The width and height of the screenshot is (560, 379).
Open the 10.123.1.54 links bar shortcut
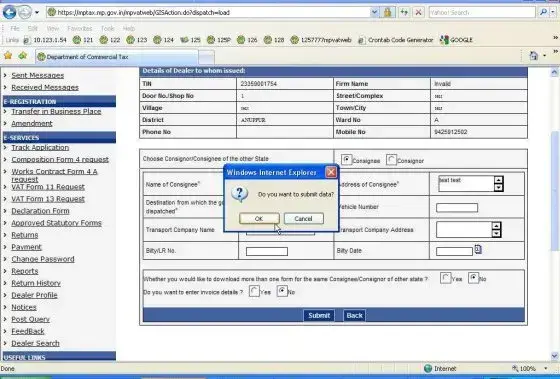(x=45, y=40)
